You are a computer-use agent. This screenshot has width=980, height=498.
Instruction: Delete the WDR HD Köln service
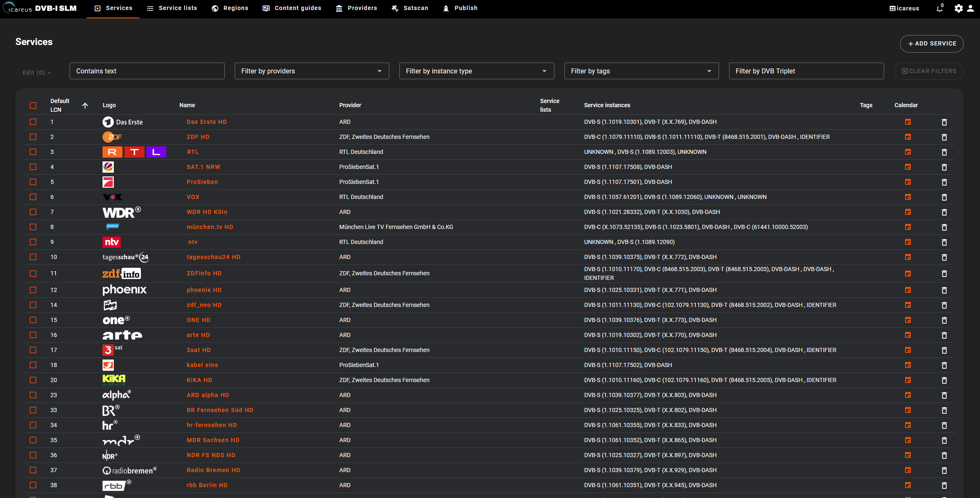coord(944,212)
